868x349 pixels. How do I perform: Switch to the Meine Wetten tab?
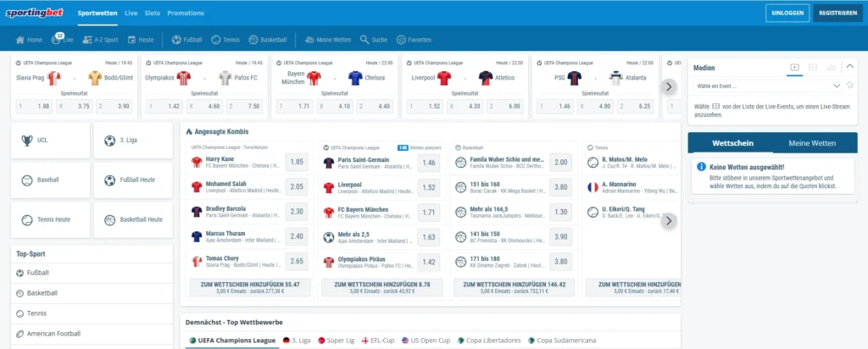(x=811, y=143)
